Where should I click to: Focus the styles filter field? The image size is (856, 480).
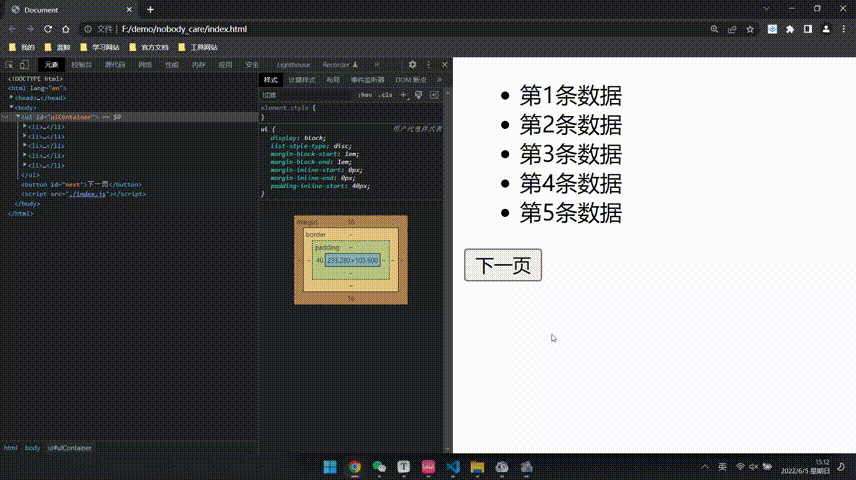306,95
